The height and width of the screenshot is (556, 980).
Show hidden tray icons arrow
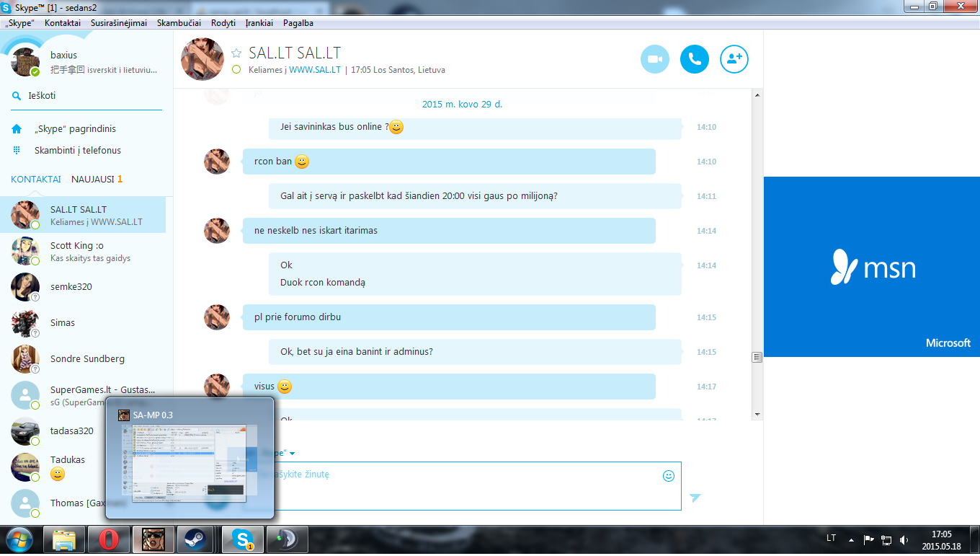852,539
